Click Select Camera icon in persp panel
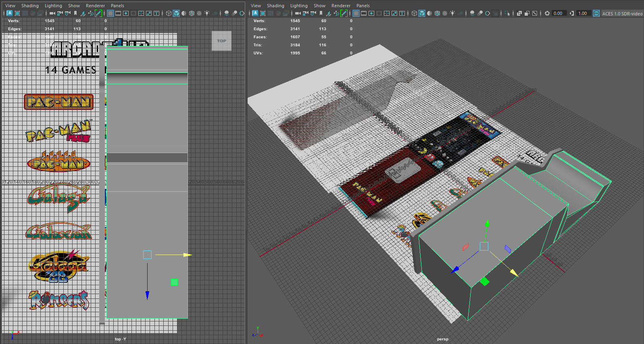644x344 pixels. point(298,13)
